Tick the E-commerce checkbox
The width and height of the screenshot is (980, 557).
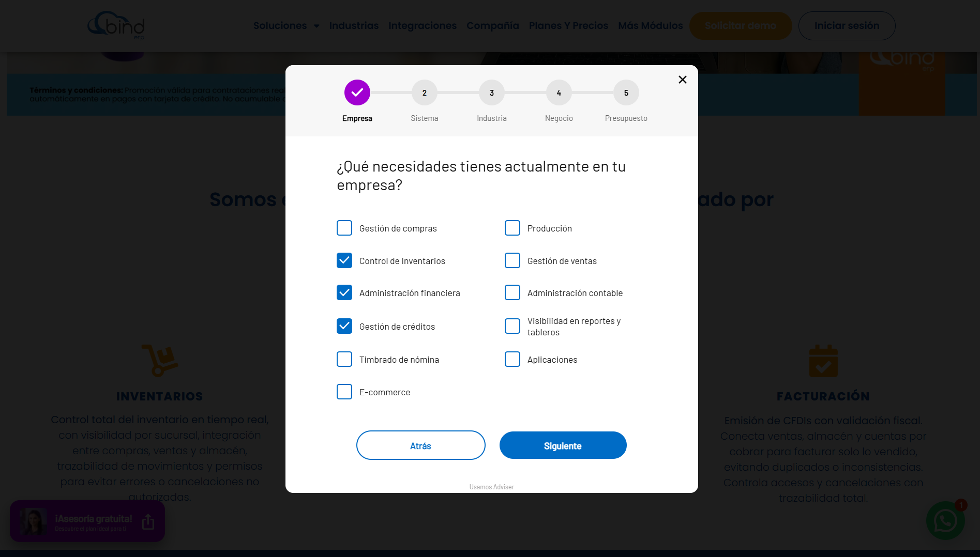click(344, 392)
